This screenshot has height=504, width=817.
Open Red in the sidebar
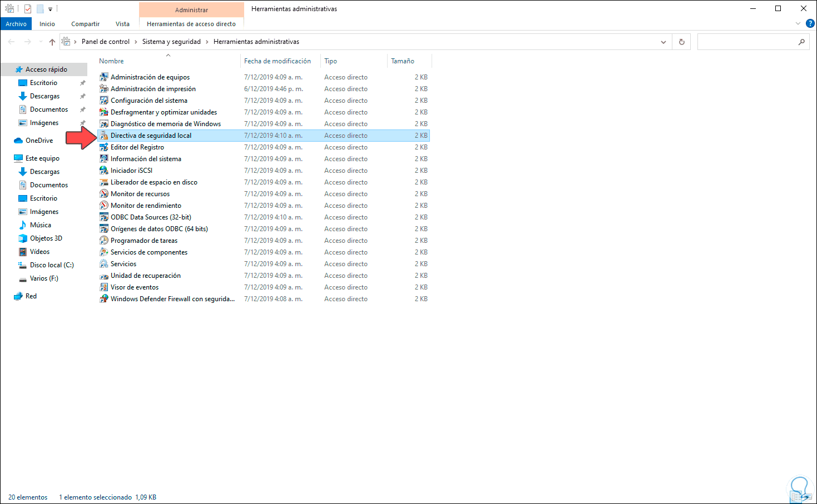point(29,296)
